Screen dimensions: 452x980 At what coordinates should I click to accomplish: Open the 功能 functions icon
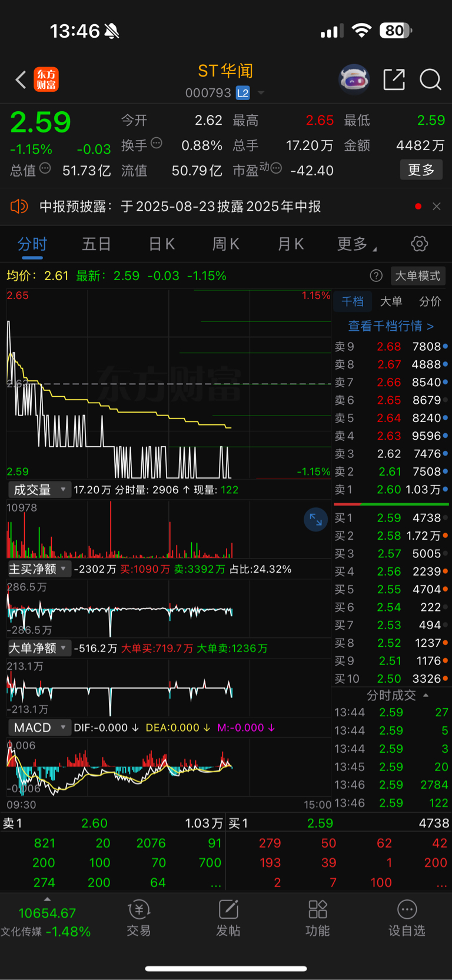(x=318, y=918)
